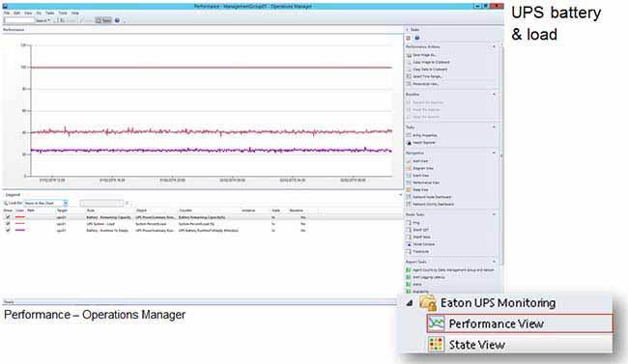Screen dimensions: 628x364
Task: Select Performance View in the tree
Action: coord(520,323)
